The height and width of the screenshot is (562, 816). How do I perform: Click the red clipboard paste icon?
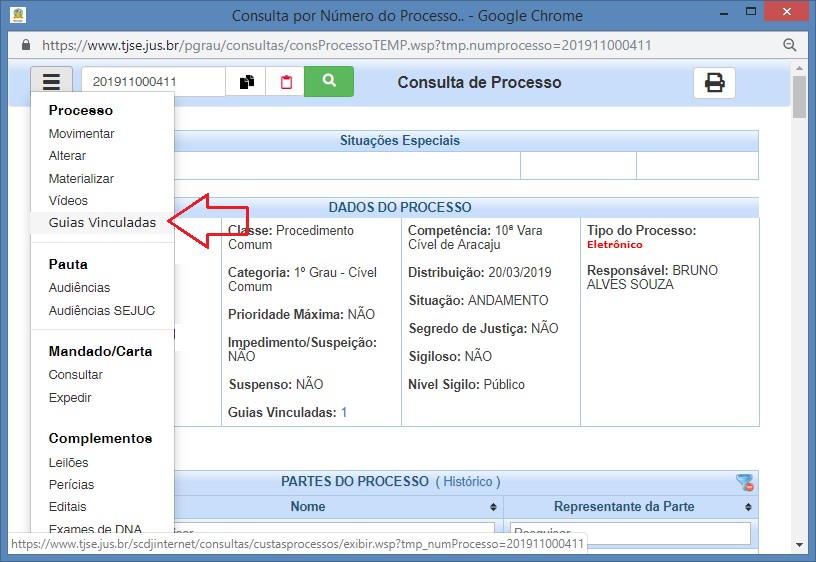(286, 82)
